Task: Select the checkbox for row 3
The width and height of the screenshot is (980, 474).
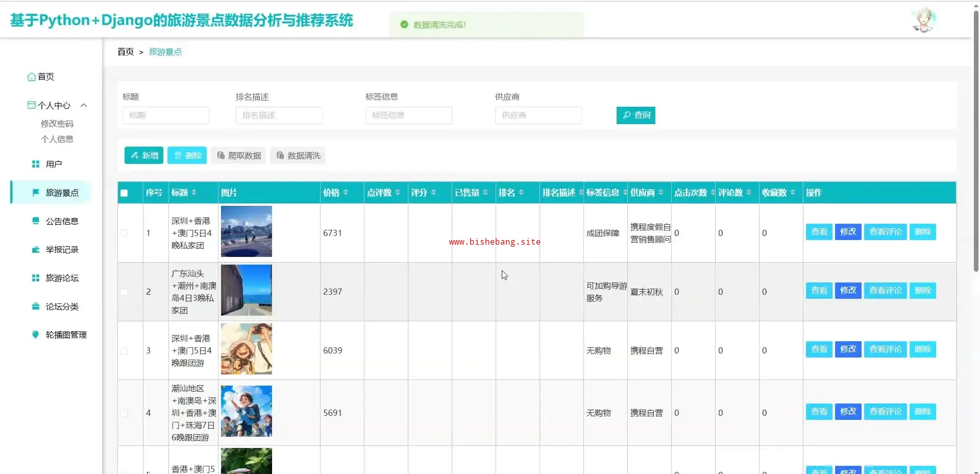Action: click(x=124, y=351)
